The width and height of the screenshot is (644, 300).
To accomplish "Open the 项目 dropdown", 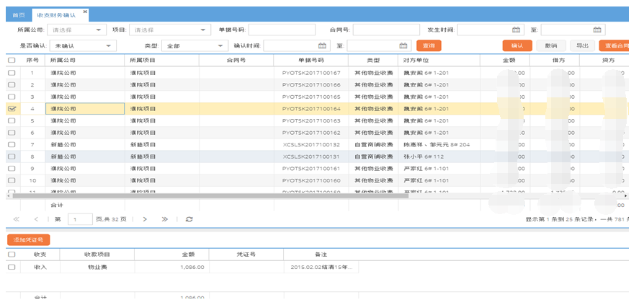I will tap(169, 30).
